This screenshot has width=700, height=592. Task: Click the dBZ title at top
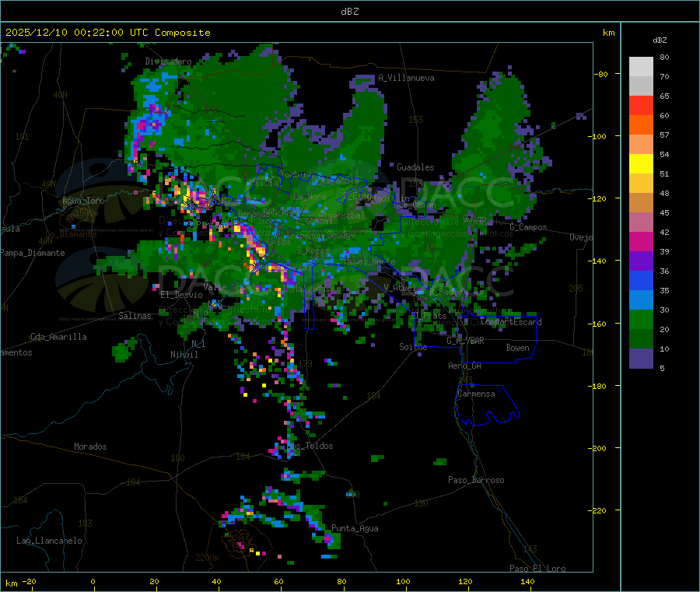349,12
